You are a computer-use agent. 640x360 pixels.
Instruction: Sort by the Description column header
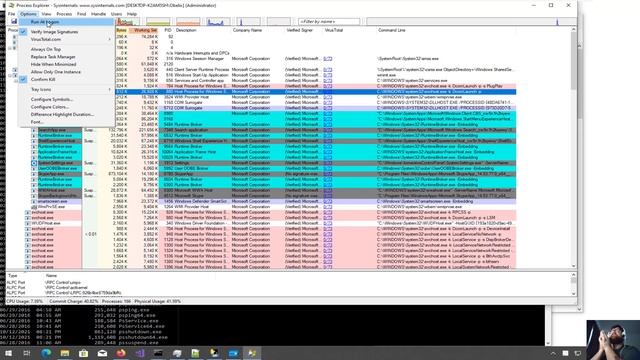click(203, 30)
